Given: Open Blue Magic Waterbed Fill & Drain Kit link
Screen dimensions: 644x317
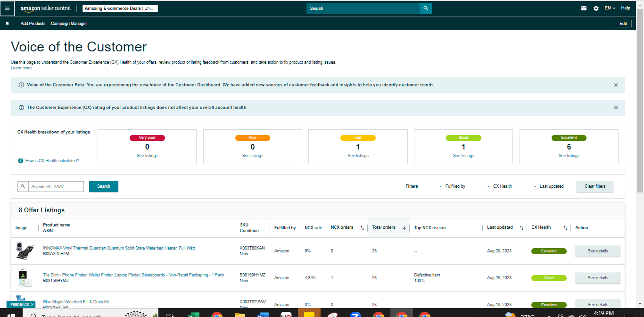Looking at the screenshot, I should point(76,302).
